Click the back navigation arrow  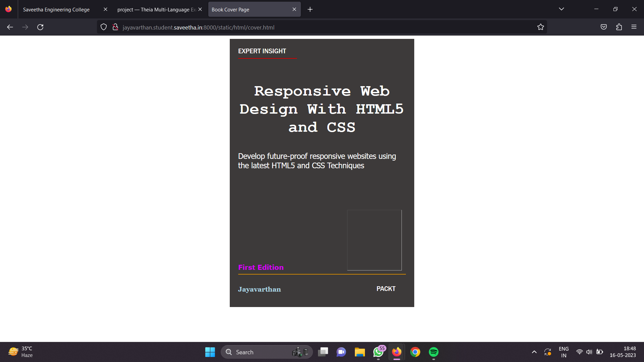click(x=10, y=27)
